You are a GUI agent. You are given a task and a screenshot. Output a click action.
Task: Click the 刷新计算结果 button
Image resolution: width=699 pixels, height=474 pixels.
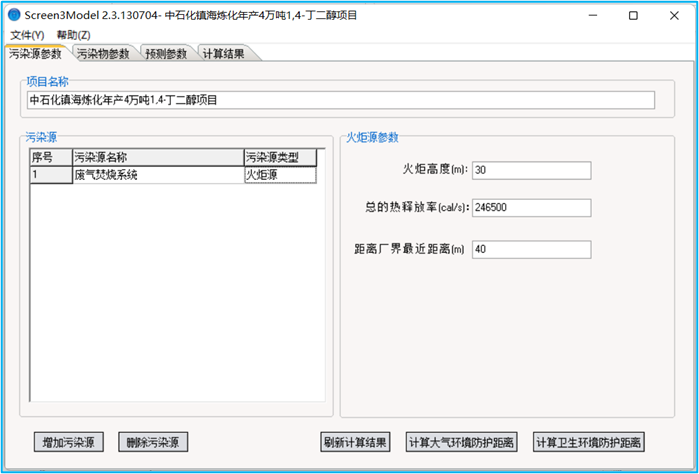point(355,442)
